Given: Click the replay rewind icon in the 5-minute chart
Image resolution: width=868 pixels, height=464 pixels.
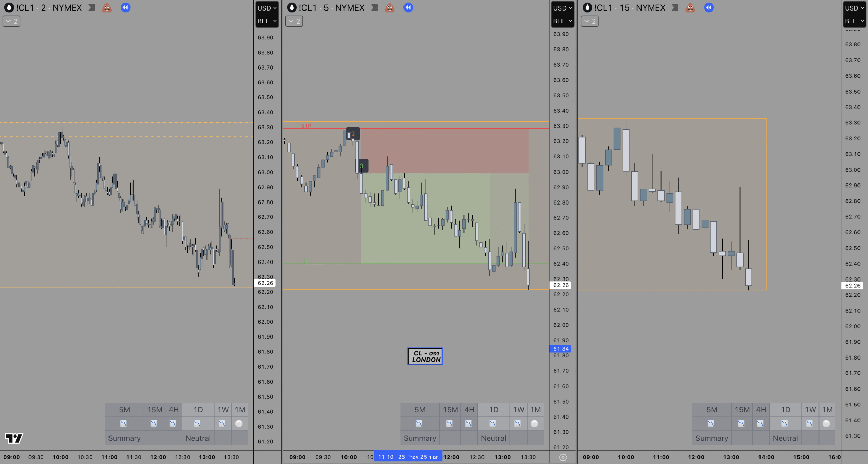Looking at the screenshot, I should point(408,7).
